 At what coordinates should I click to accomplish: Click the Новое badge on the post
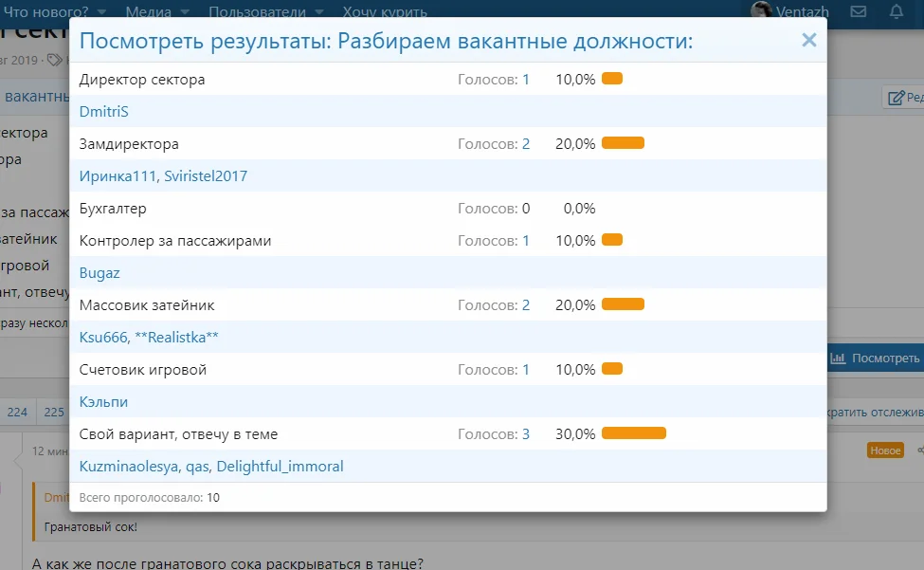(x=886, y=450)
